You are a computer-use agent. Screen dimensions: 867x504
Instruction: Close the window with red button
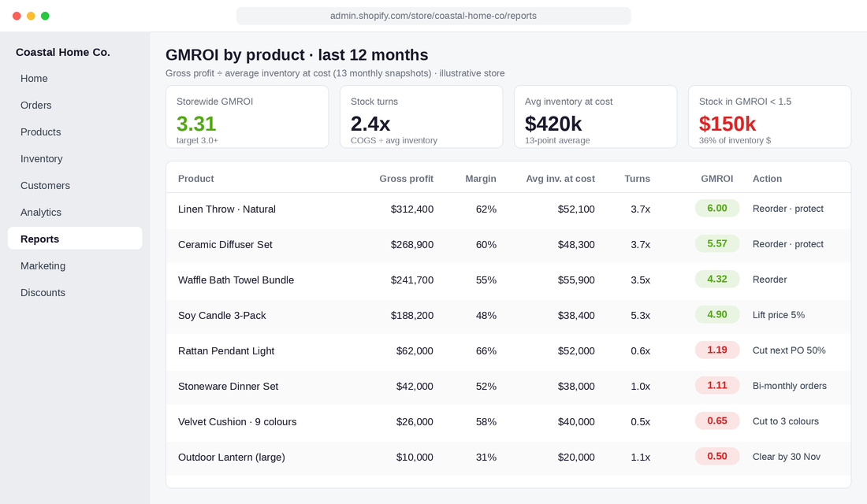pos(17,16)
